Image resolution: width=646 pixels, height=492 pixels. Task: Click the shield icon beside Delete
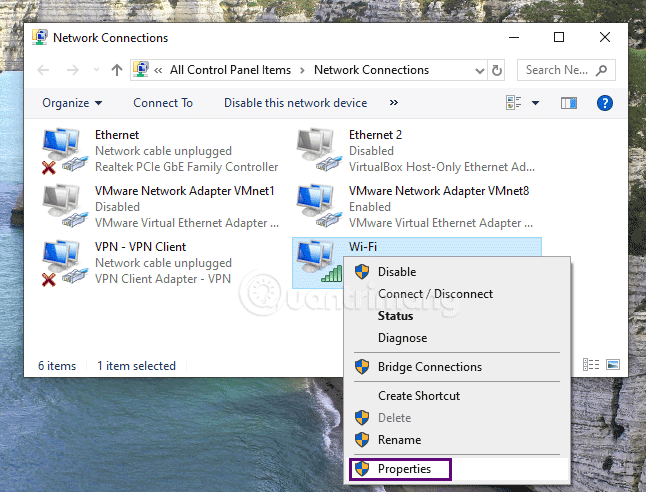[362, 417]
